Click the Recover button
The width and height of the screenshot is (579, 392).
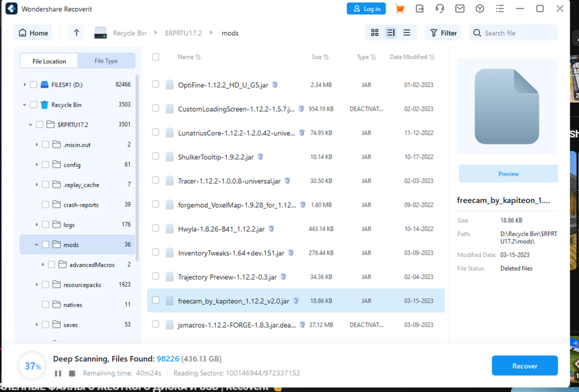pos(525,366)
